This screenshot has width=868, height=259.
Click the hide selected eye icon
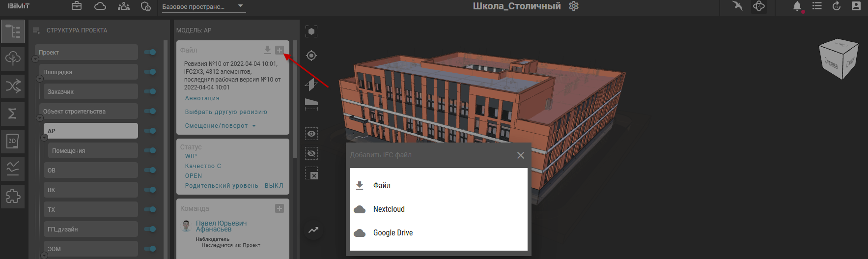coord(311,153)
